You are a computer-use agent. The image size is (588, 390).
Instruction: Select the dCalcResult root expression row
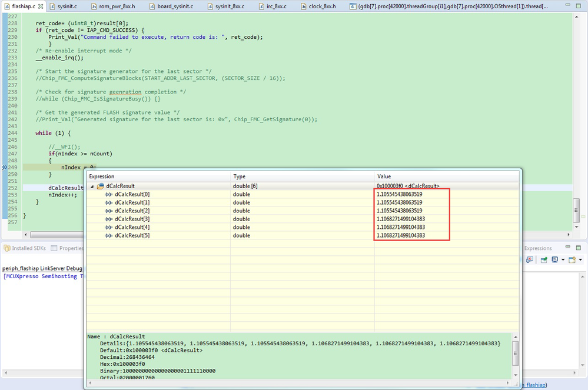pyautogui.click(x=303, y=186)
